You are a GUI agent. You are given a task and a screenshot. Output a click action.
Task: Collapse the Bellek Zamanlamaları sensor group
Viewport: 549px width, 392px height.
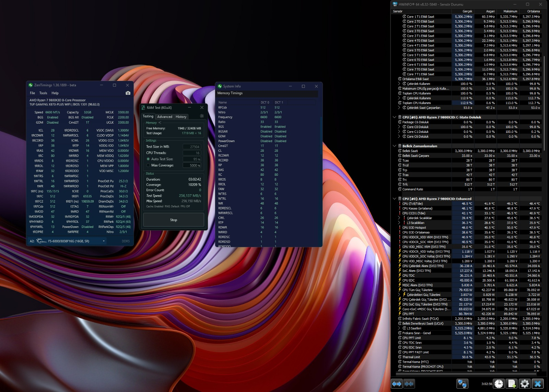tap(395, 146)
